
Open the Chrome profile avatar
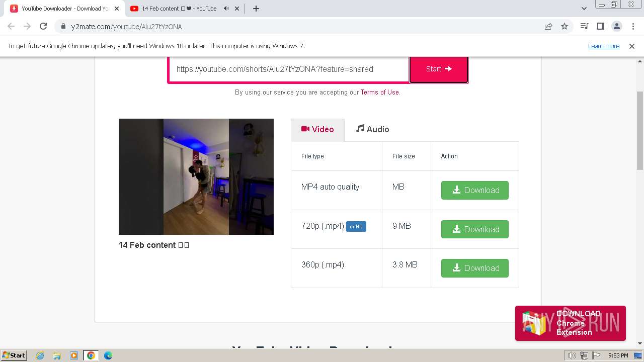click(616, 27)
